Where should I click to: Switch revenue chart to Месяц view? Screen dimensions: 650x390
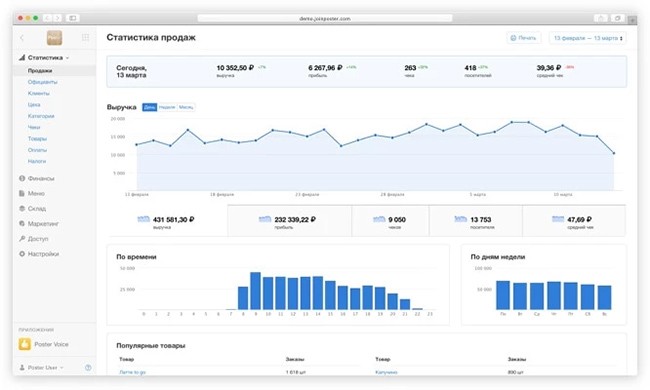186,107
